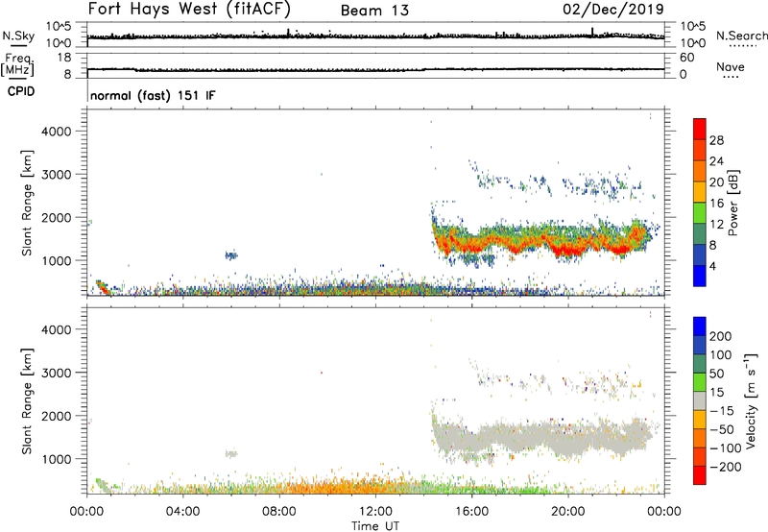Click the 'Freq. [MHz]' label
This screenshot has height=532, width=768.
point(17,64)
